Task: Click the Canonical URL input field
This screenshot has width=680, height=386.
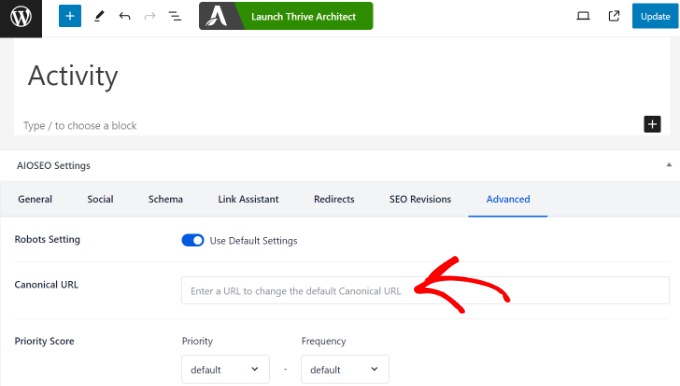Action: 425,290
